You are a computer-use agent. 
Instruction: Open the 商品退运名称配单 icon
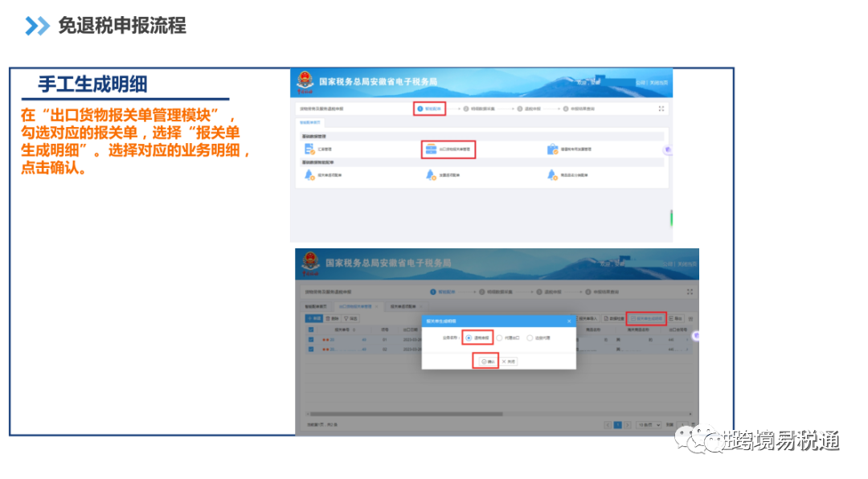coord(552,175)
